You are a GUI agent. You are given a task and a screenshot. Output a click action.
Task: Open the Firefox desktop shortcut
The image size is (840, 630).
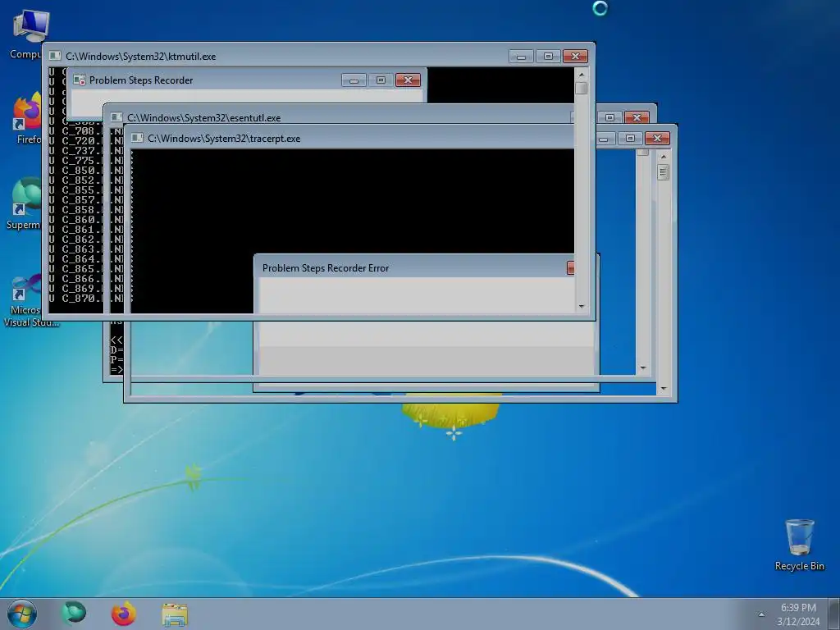coord(28,118)
